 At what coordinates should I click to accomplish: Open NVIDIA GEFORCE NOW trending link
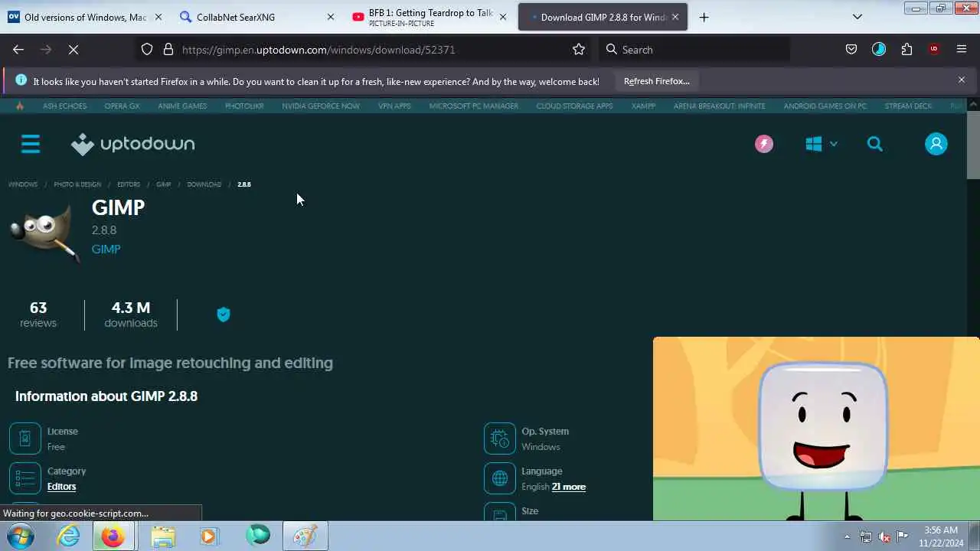(321, 106)
